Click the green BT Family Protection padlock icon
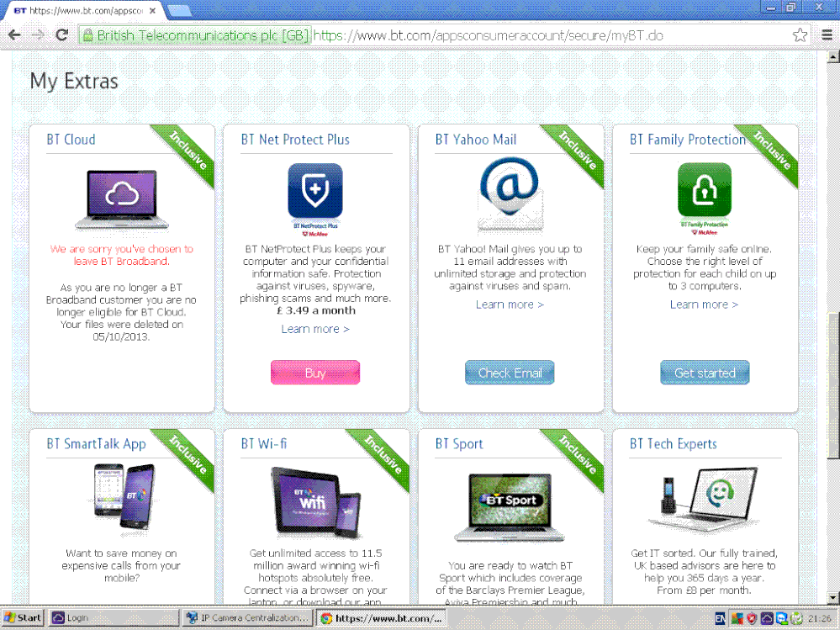 704,199
